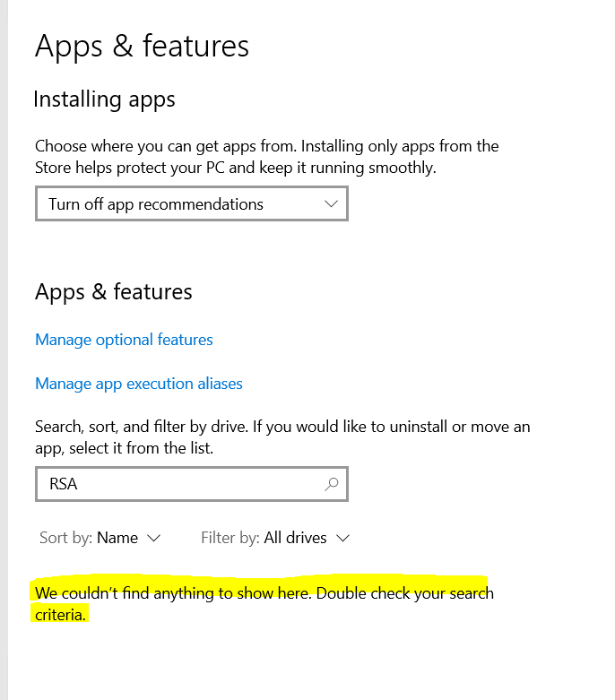Click the "Name" sort value
Screen dimensions: 615x700
pyautogui.click(x=117, y=539)
